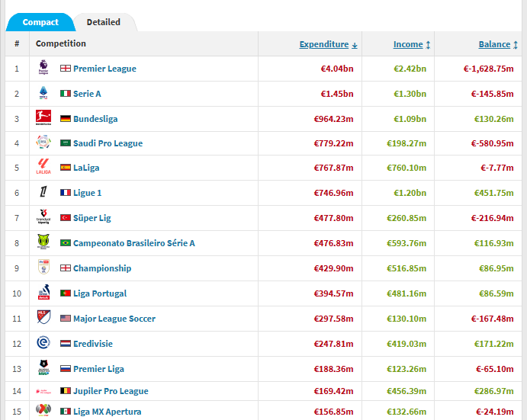Open the Premier League competition link
The image size is (527, 420).
[x=104, y=69]
